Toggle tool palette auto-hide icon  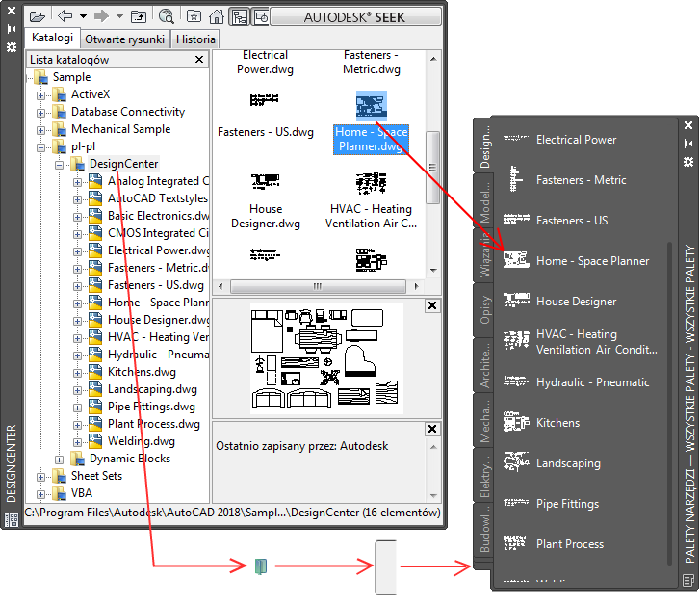click(688, 144)
